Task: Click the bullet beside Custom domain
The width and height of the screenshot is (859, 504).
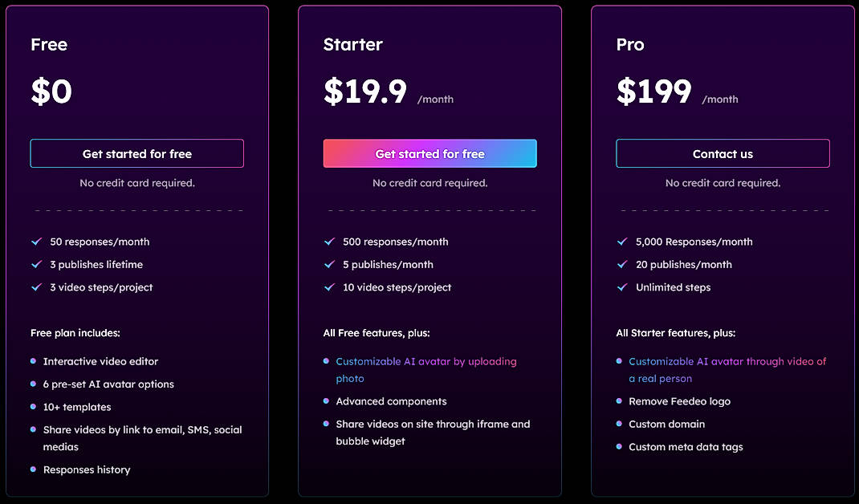Action: pyautogui.click(x=619, y=424)
